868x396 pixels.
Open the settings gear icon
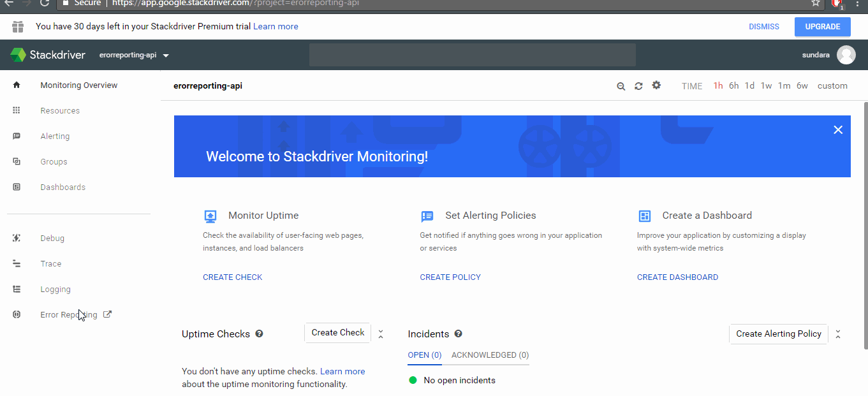pos(656,85)
